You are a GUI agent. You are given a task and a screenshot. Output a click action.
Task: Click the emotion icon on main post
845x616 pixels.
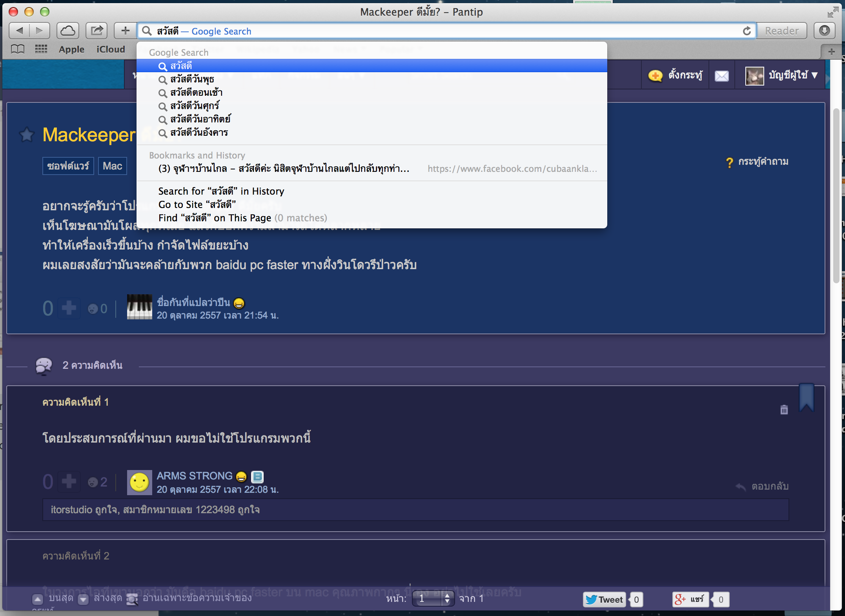coord(93,309)
